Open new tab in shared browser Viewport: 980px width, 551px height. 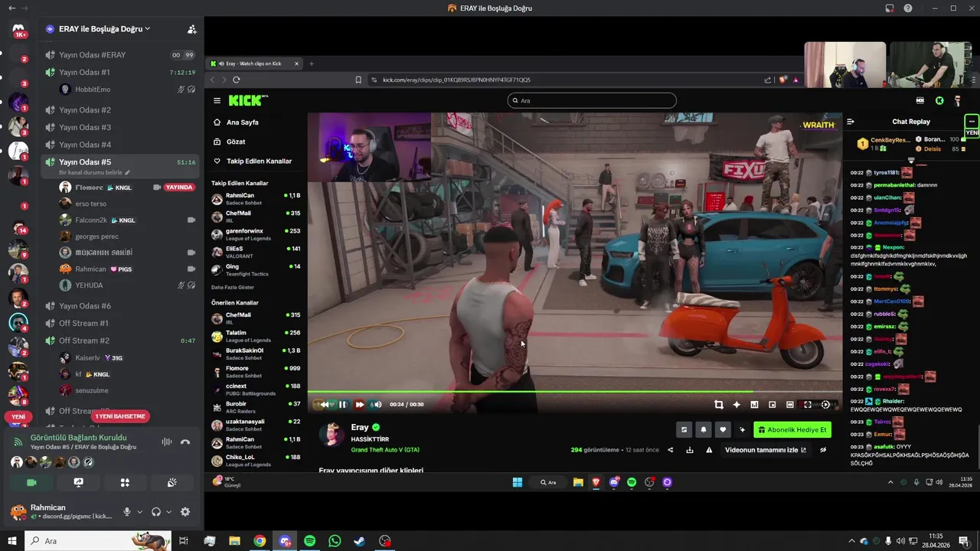coord(311,64)
